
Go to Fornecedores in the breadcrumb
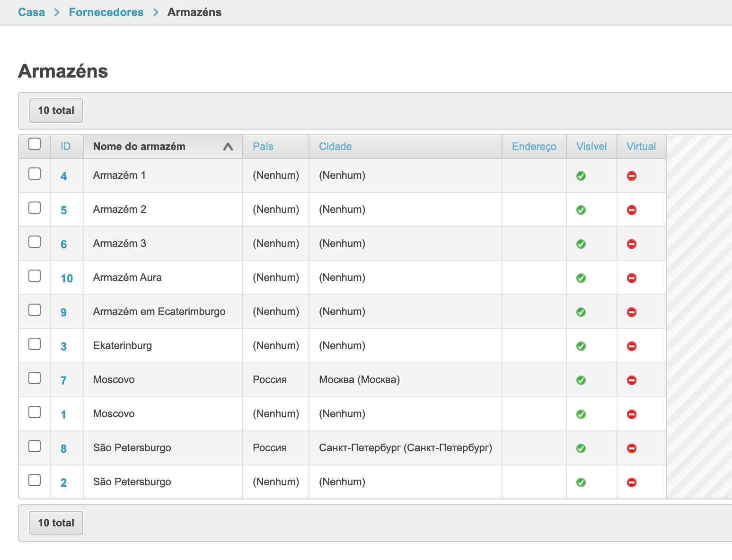click(x=106, y=12)
